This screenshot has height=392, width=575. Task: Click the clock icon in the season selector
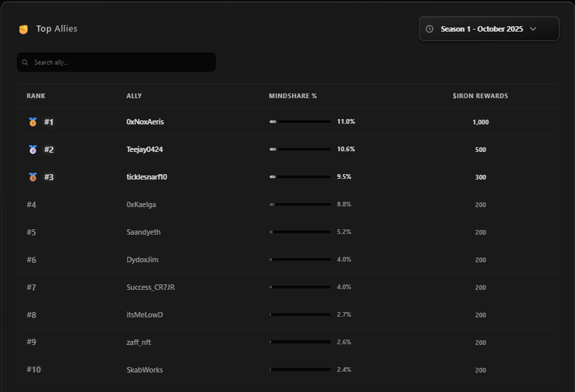coord(430,29)
